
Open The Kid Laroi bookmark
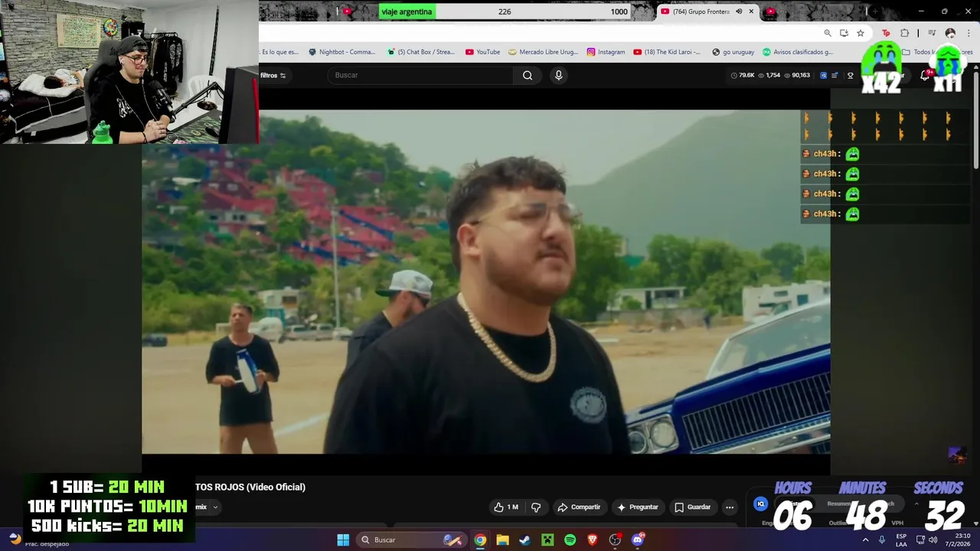tap(667, 52)
